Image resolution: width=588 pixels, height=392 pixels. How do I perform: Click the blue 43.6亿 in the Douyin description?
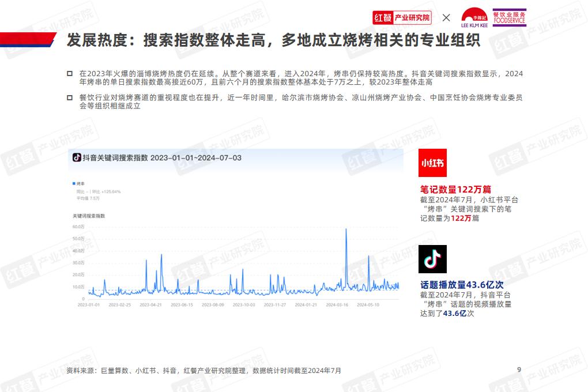[x=455, y=314]
